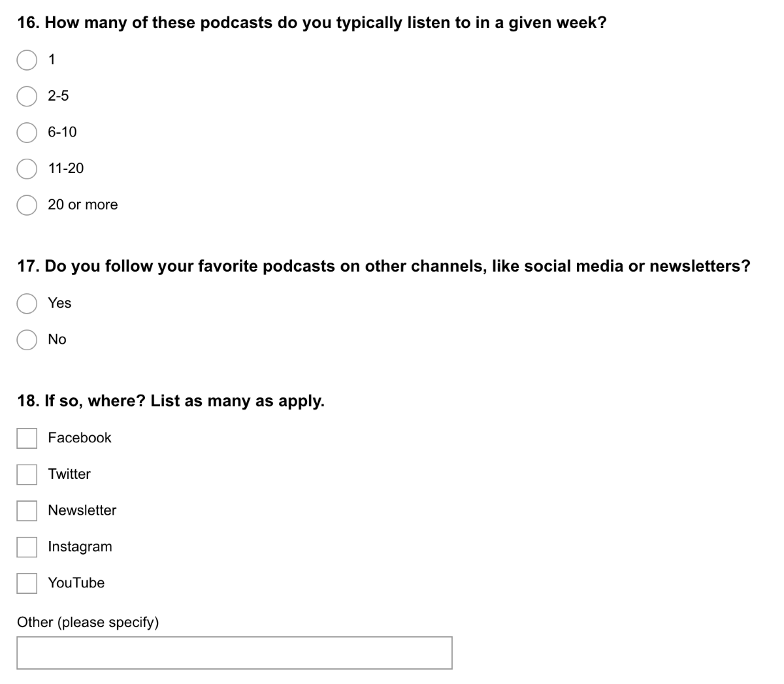Enable the Newsletter checkbox
The height and width of the screenshot is (684, 784).
click(x=27, y=511)
